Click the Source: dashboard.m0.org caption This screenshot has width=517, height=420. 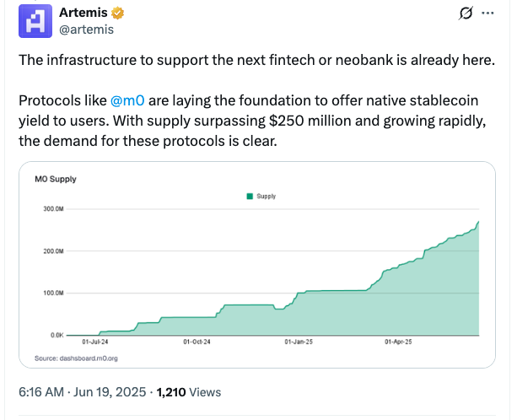point(76,358)
